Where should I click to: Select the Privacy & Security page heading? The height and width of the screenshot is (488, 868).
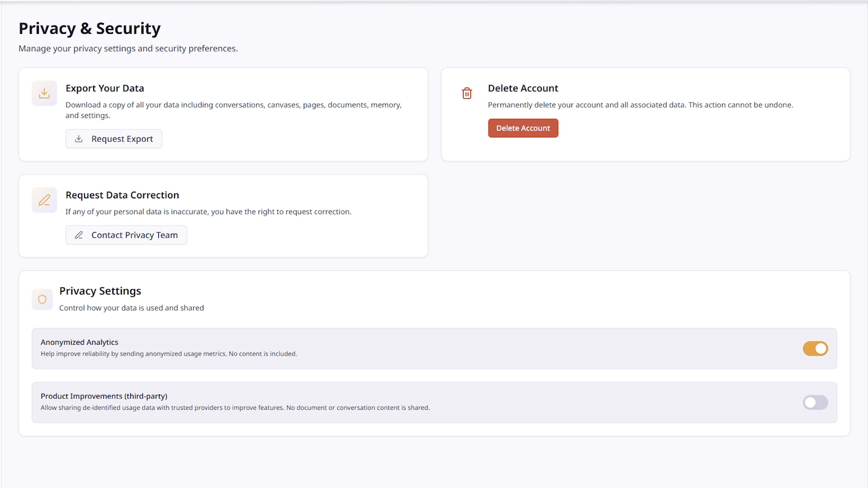89,28
